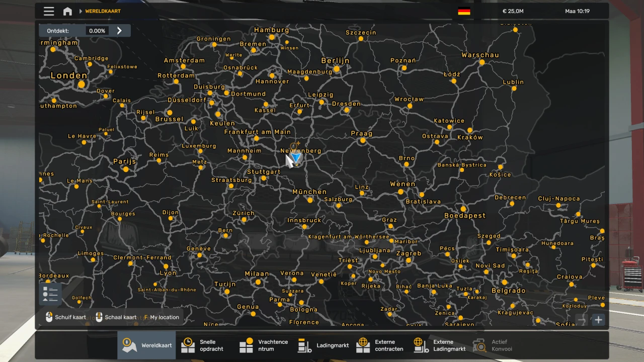The height and width of the screenshot is (362, 644).
Task: Expand the Ontdekt percentage arrow
Action: [x=119, y=31]
